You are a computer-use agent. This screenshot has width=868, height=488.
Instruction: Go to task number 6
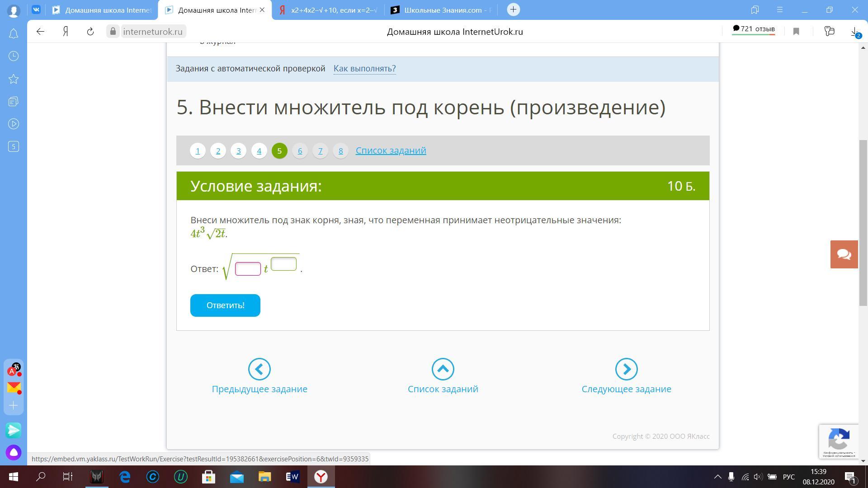(300, 150)
